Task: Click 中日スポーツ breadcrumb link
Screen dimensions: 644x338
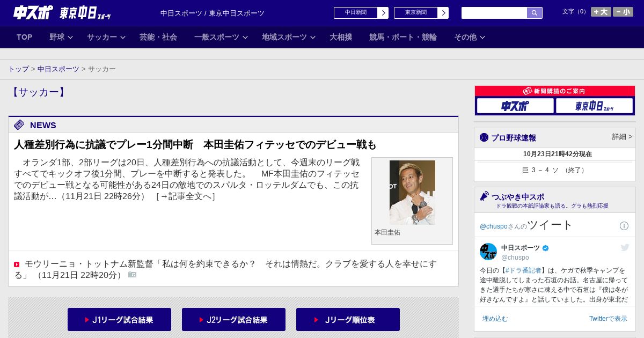Action: point(58,69)
